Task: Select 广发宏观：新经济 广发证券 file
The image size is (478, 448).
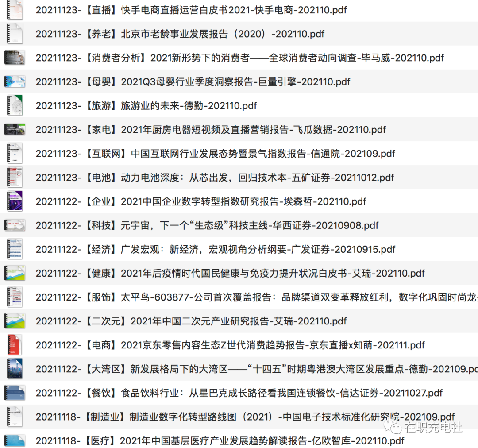Action: [215, 249]
